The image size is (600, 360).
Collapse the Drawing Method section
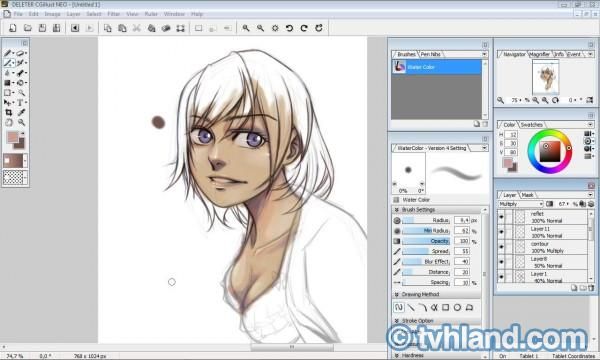397,294
